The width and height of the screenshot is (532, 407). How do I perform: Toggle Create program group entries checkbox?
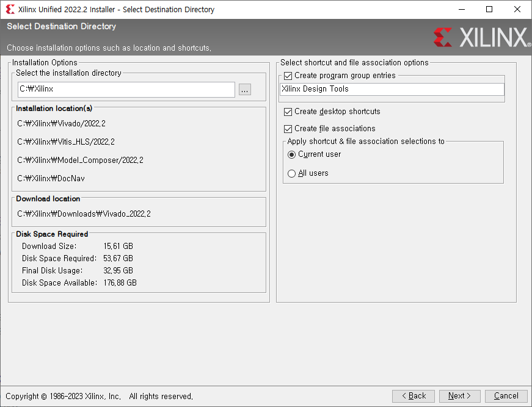(288, 76)
